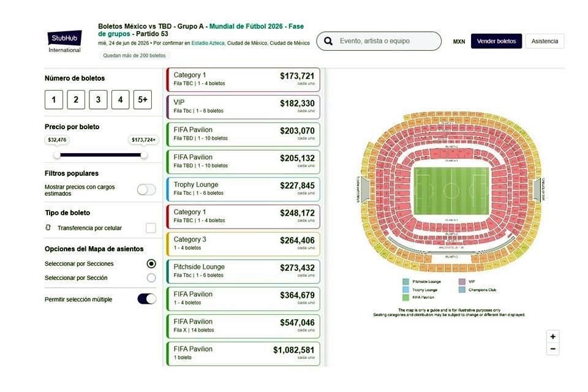Click the soccer pitch on the map
This screenshot has width=588, height=392.
[451, 190]
